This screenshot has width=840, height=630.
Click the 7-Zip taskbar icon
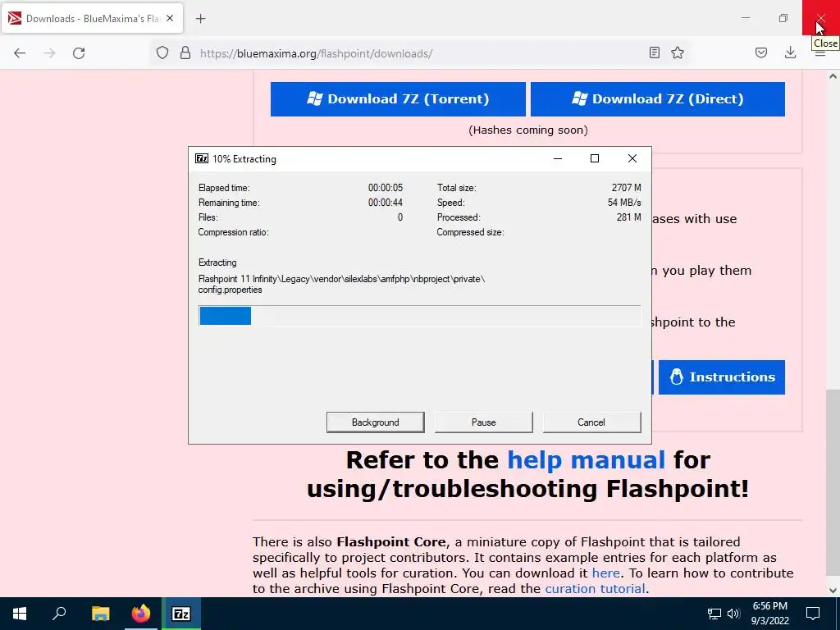(181, 614)
